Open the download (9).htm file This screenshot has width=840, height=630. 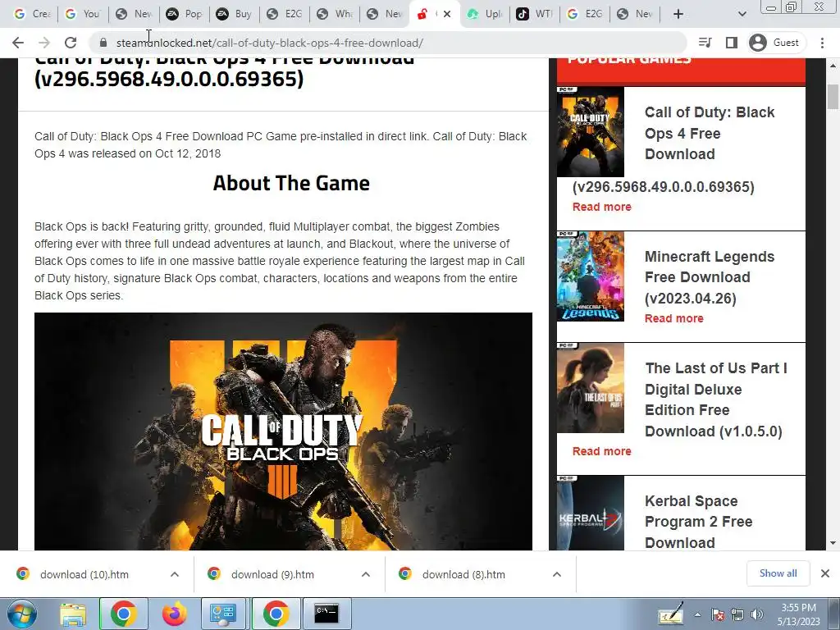(272, 574)
